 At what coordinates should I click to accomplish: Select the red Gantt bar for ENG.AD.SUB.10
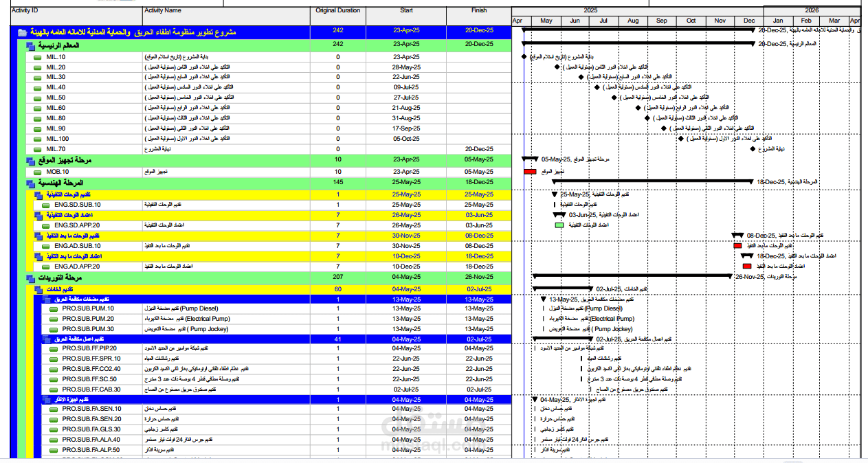tap(737, 246)
